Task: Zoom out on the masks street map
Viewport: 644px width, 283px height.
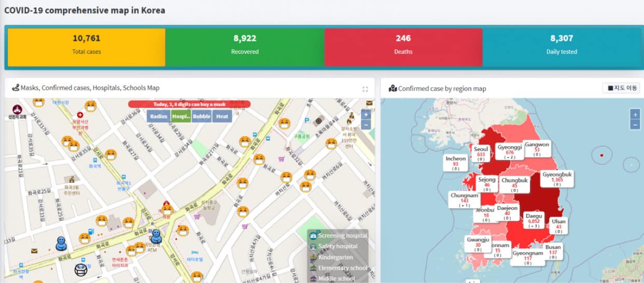Action: coord(366,125)
